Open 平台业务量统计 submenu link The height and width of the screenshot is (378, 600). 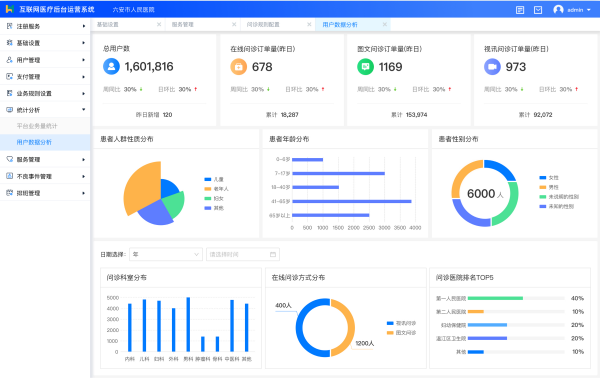click(x=37, y=126)
